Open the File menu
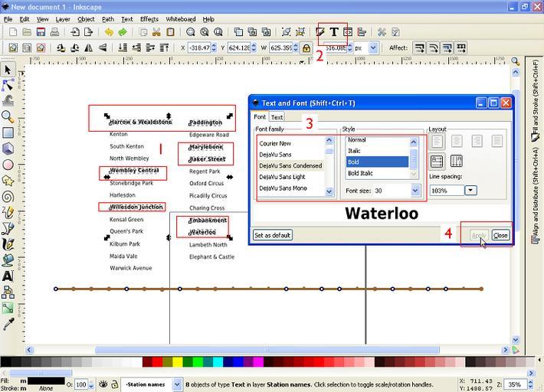This screenshot has height=392, width=544. (8, 19)
